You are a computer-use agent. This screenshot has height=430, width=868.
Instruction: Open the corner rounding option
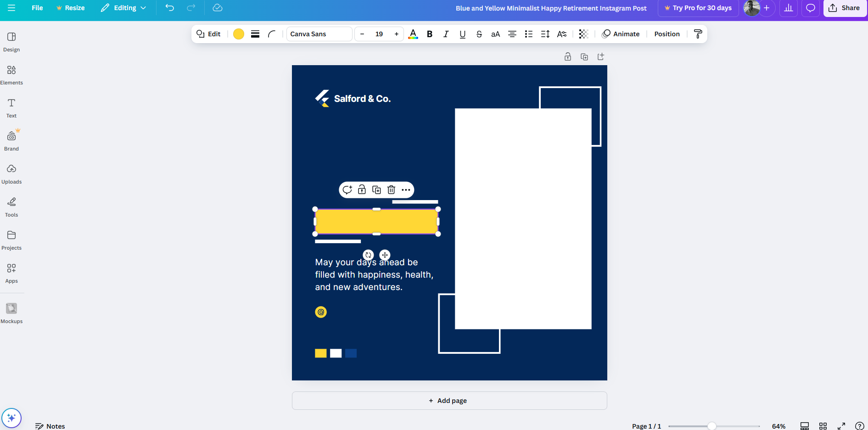272,34
